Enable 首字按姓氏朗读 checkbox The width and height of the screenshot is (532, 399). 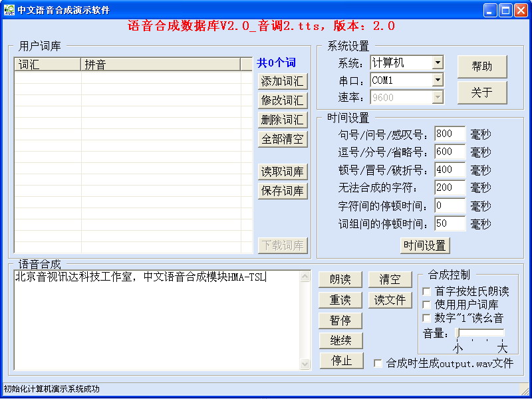pos(426,291)
